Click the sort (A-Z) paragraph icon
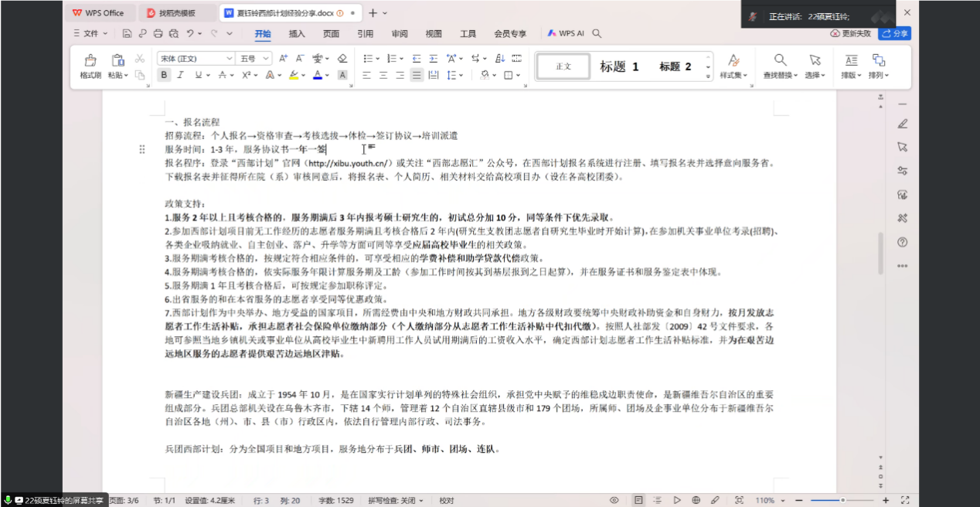This screenshot has width=980, height=507. [500, 59]
